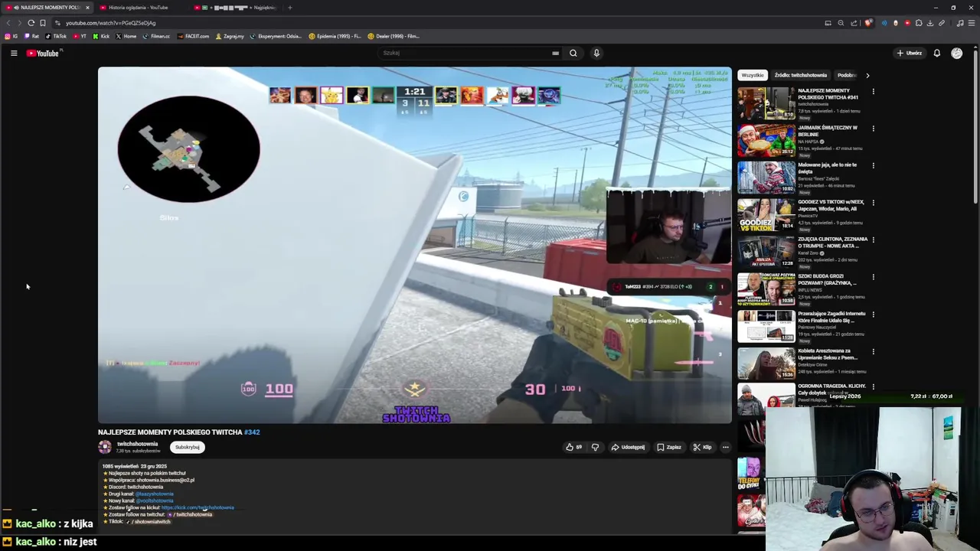Image resolution: width=980 pixels, height=551 pixels.
Task: Open the Kick bookmark
Action: click(x=101, y=36)
